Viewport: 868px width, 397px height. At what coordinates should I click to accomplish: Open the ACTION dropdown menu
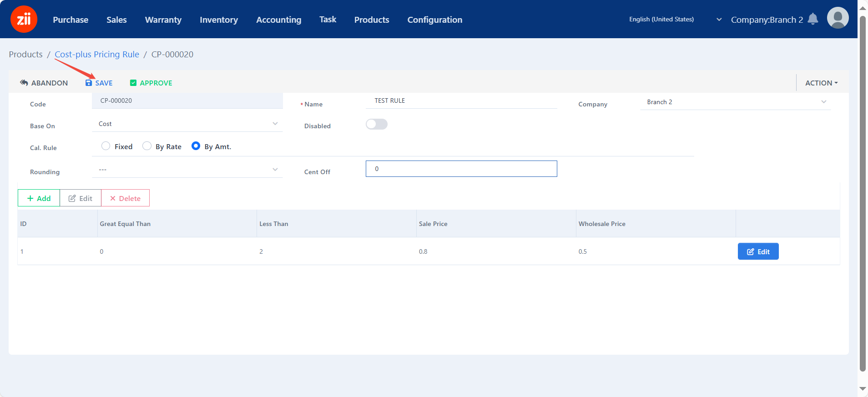pos(821,83)
